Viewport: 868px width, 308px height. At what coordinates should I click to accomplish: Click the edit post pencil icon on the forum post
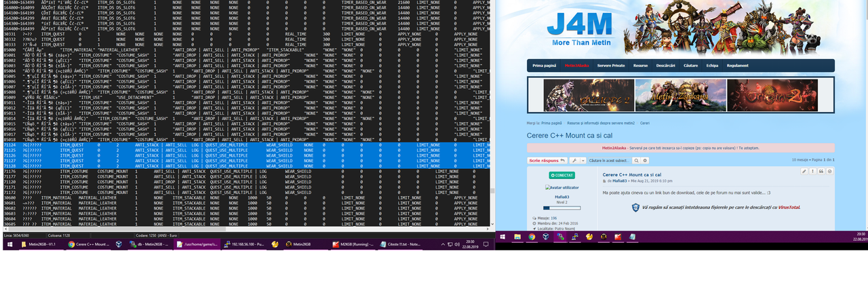(804, 171)
